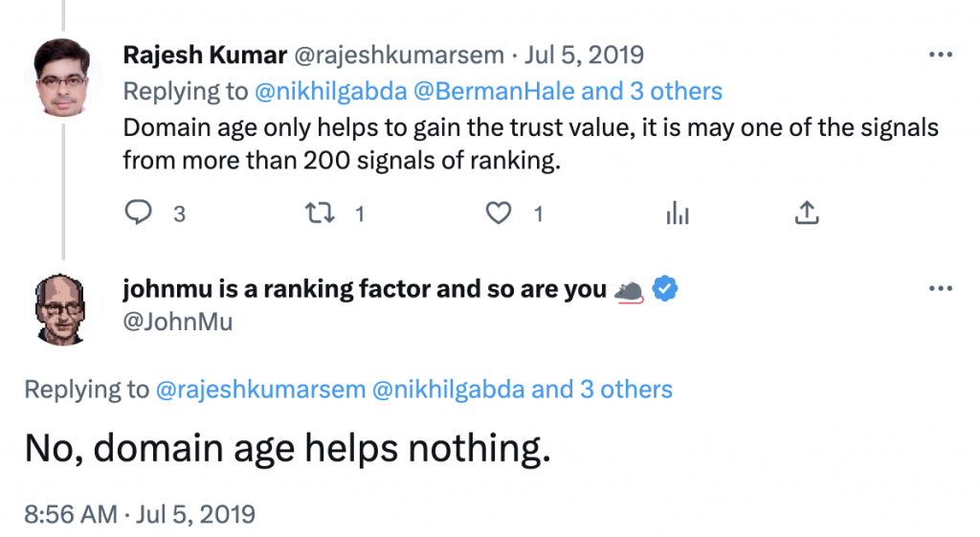View analytics for Rajesh Kumar's tweet
Viewport: 980px width, 537px height.
[678, 213]
